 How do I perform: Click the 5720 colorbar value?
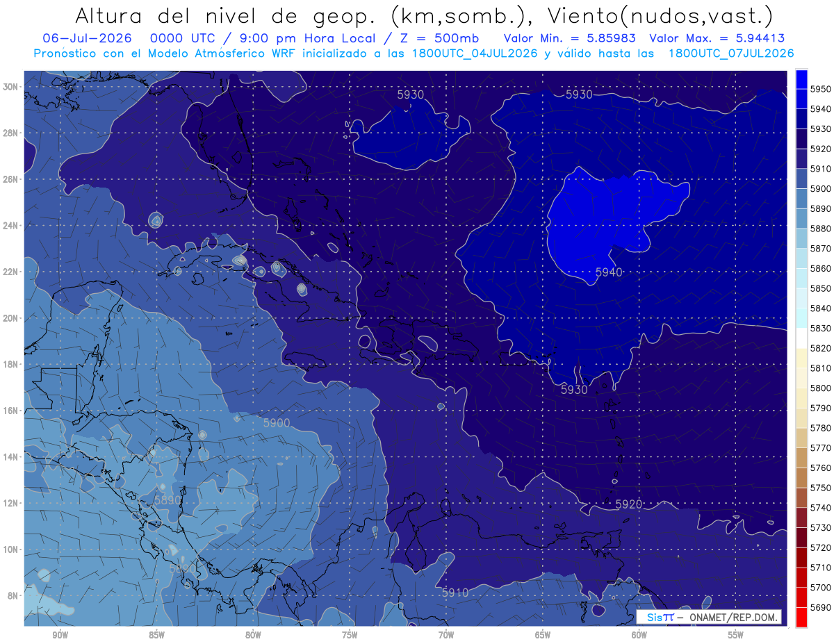[820, 547]
